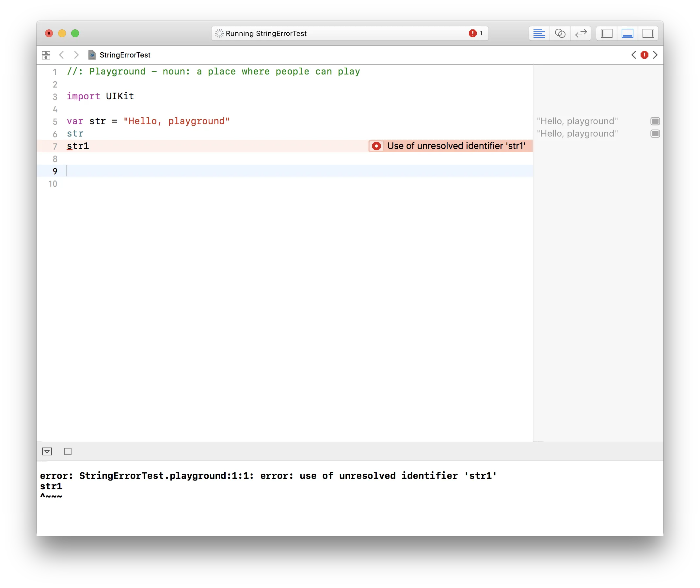Image resolution: width=700 pixels, height=588 pixels.
Task: Show the standard editor
Action: [x=539, y=33]
